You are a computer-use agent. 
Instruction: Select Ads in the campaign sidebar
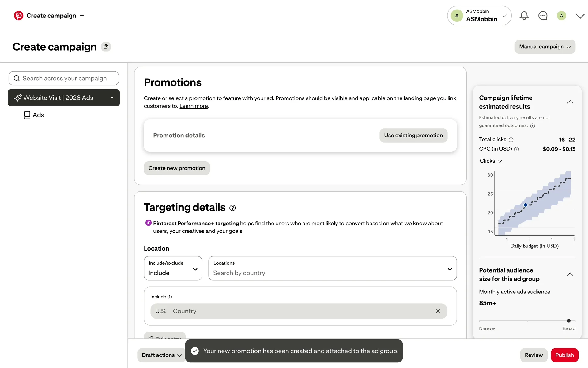[x=38, y=115]
